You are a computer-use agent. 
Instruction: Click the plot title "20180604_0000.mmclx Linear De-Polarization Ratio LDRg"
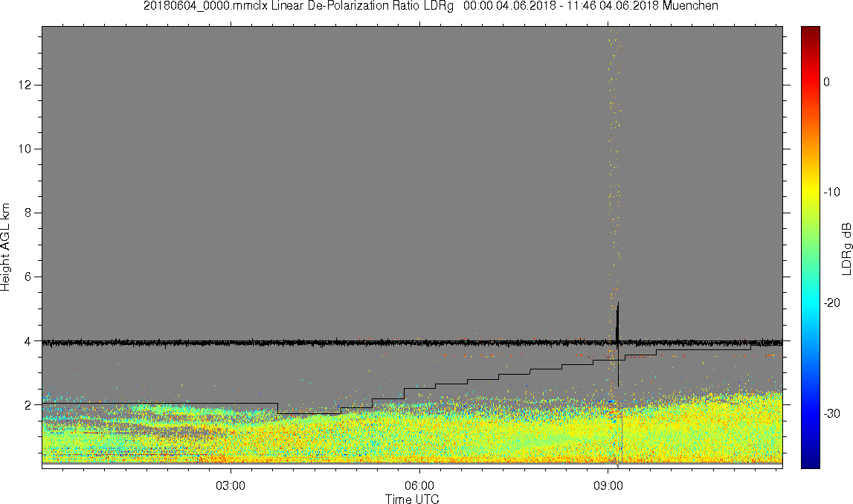point(298,6)
